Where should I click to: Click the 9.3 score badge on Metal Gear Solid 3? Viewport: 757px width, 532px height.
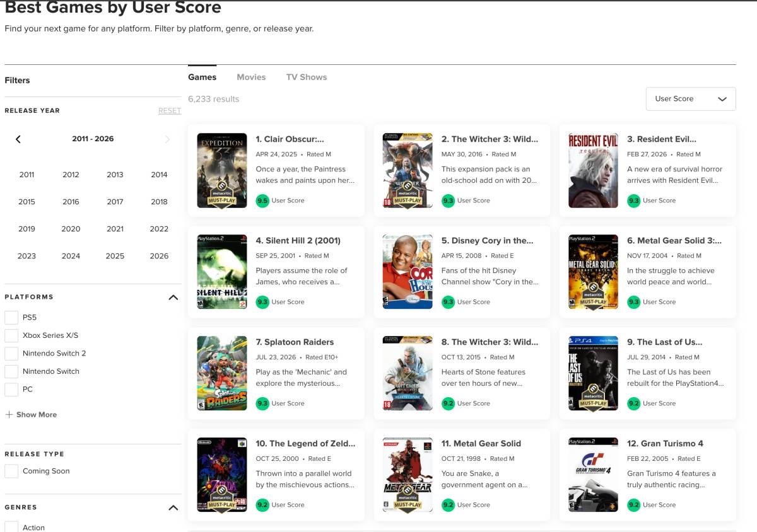pyautogui.click(x=633, y=302)
